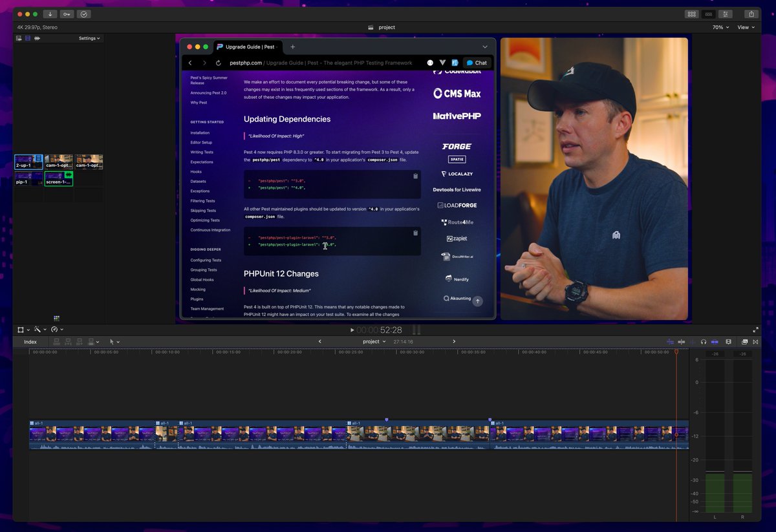The width and height of the screenshot is (776, 532).
Task: Click the 4K 29.97p, Stereo format label
Action: tap(38, 27)
